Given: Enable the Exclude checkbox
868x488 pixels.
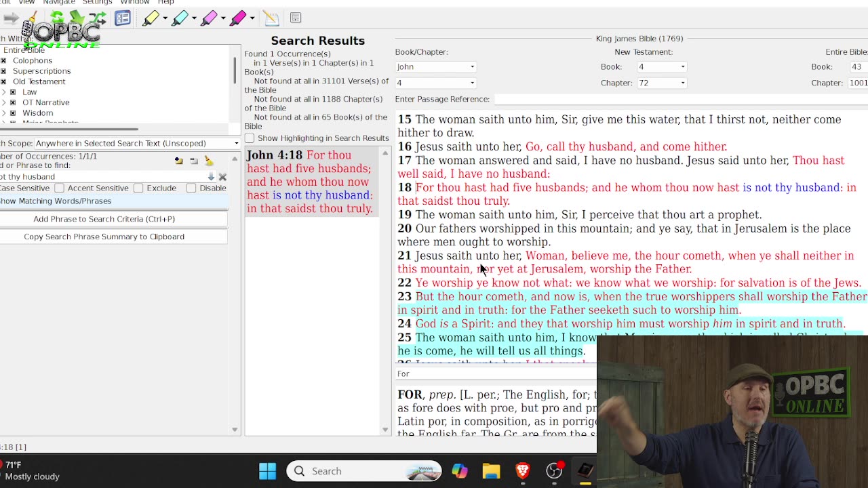Looking at the screenshot, I should (138, 188).
